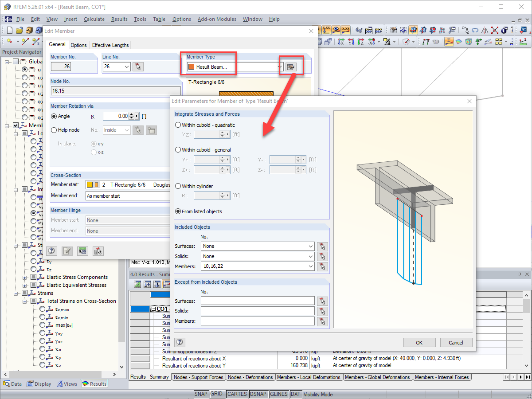Toggle the member results display icon

(x=449, y=42)
